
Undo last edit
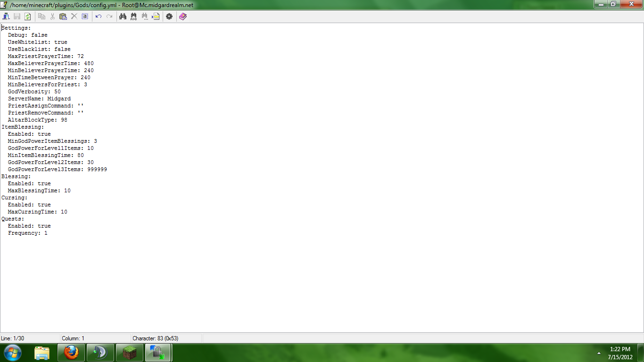(98, 16)
